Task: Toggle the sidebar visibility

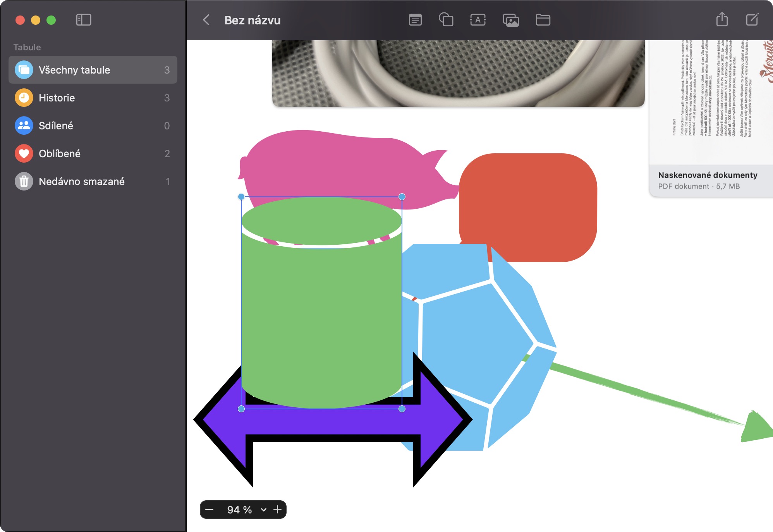Action: pyautogui.click(x=84, y=20)
